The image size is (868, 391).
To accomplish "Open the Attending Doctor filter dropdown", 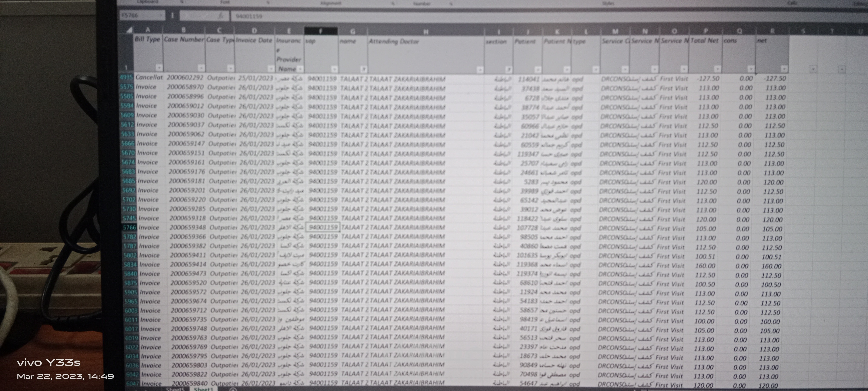I will [480, 70].
